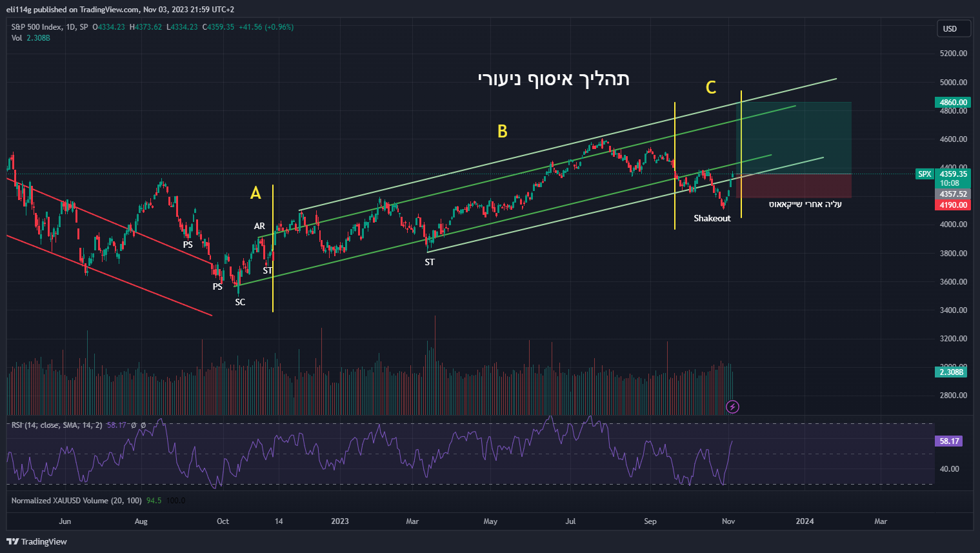Image resolution: width=980 pixels, height=553 pixels.
Task: Click the purple lightning bolt icon
Action: pyautogui.click(x=732, y=407)
